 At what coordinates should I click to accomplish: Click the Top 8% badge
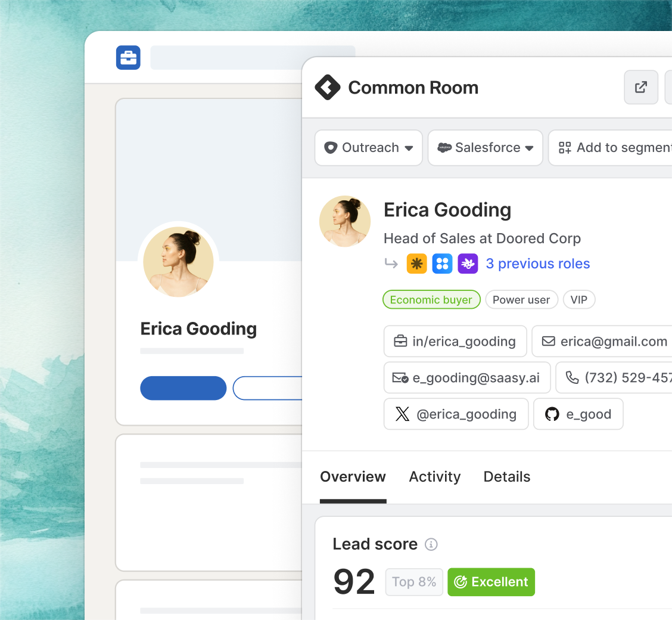(414, 582)
